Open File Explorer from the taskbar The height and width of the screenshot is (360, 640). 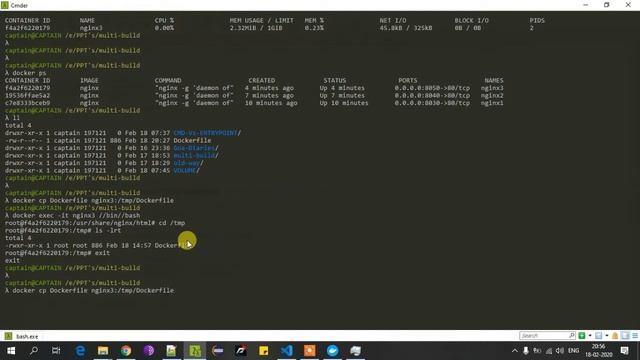tap(103, 351)
